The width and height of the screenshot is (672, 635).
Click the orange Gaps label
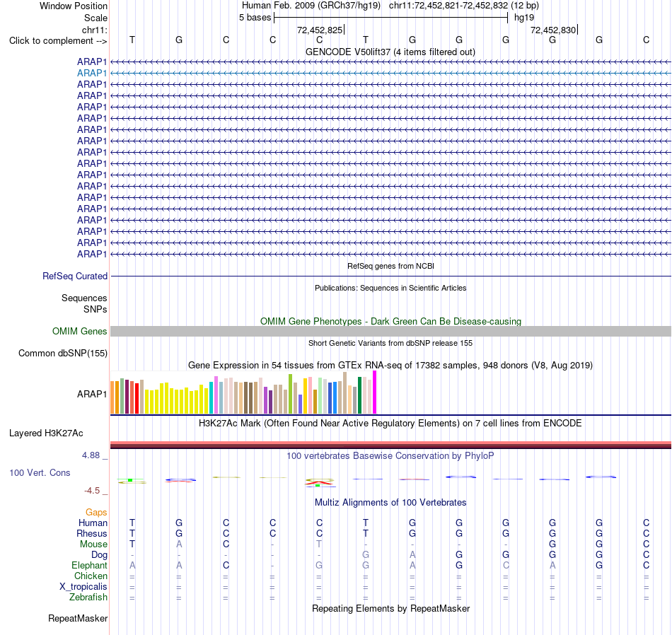click(x=96, y=512)
